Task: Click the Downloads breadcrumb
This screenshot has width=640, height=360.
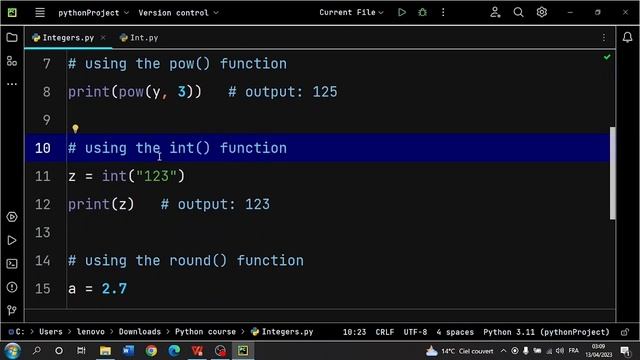Action: click(140, 332)
